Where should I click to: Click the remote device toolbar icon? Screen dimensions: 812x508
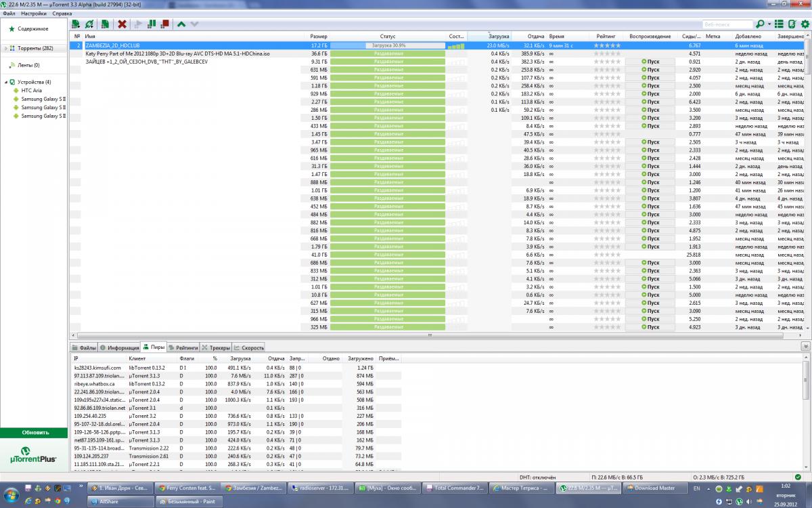pos(792,24)
